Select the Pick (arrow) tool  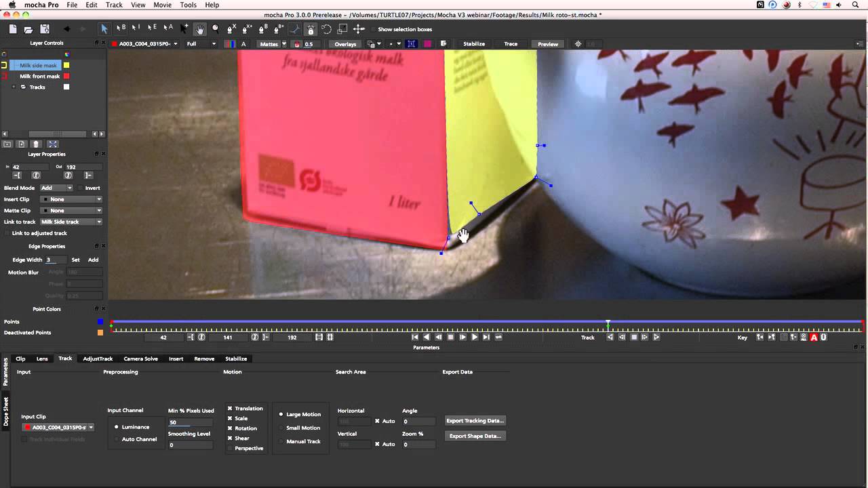pyautogui.click(x=104, y=28)
